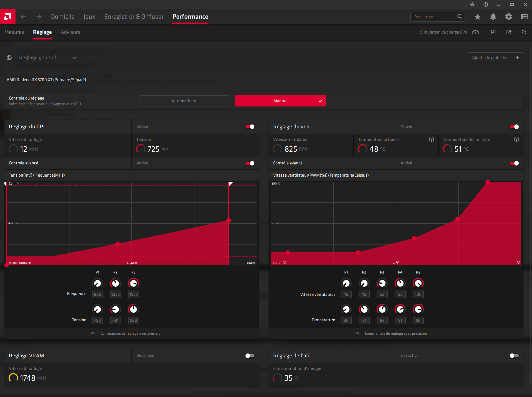
Task: Click the export profile share icon
Action: click(x=509, y=32)
